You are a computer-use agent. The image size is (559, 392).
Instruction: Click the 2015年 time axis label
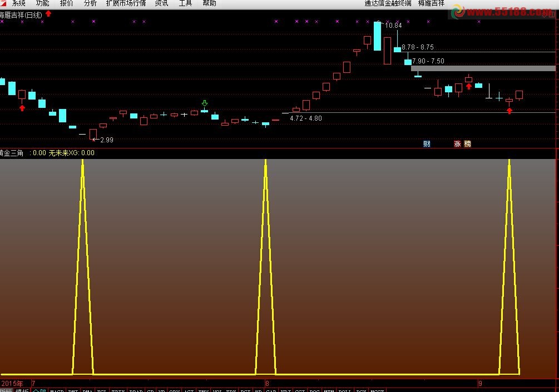[12, 384]
